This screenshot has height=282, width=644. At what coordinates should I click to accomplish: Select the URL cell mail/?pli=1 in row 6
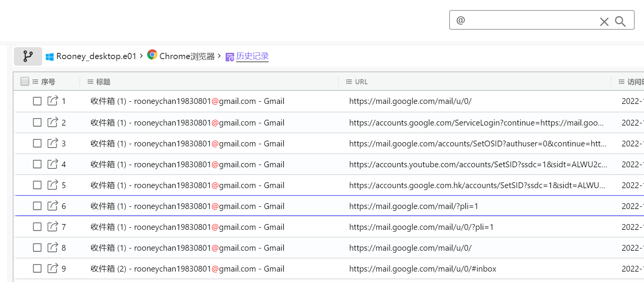[414, 206]
